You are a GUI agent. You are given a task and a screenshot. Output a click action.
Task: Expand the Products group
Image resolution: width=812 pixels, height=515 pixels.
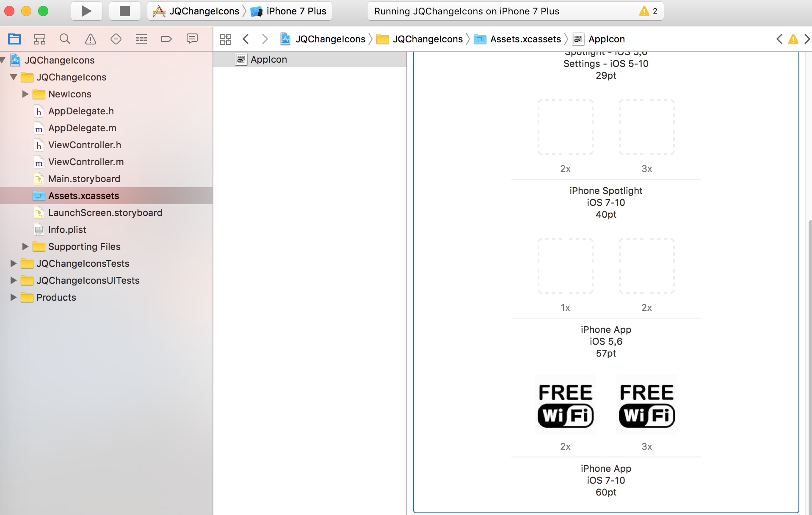[13, 297]
